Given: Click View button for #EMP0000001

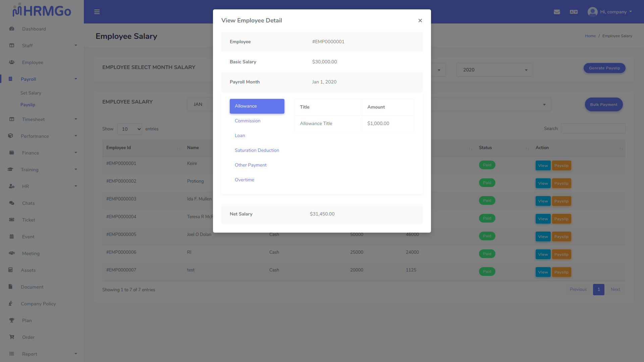Looking at the screenshot, I should point(543,166).
